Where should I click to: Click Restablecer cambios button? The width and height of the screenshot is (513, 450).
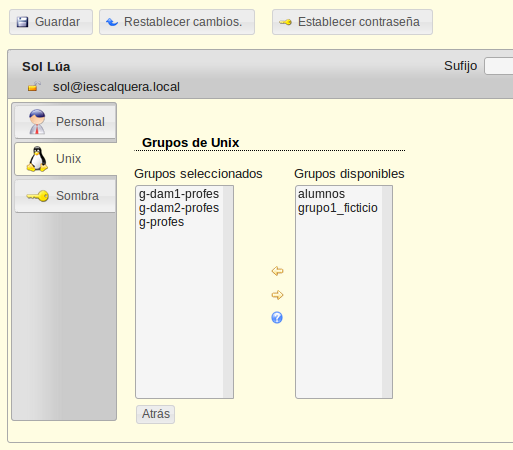pos(177,22)
